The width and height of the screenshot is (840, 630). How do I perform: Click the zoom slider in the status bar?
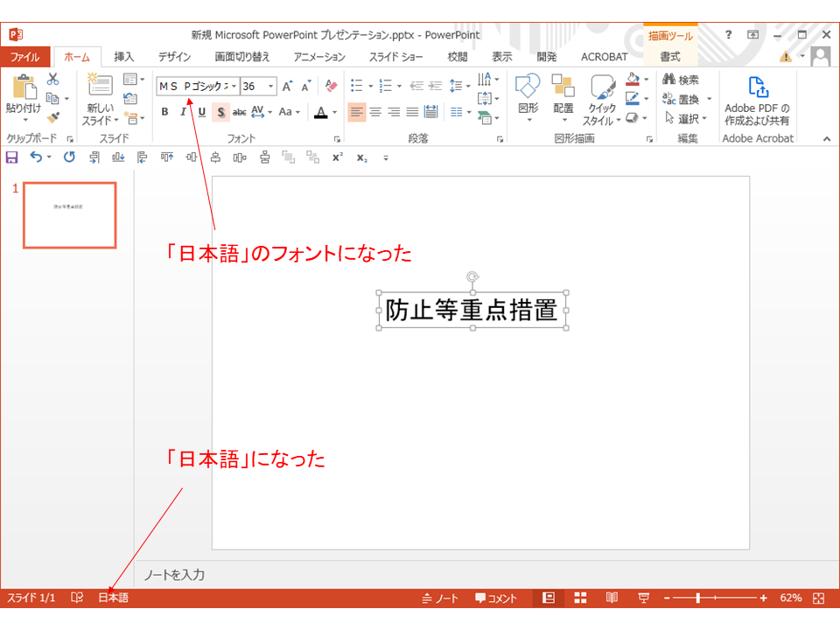[714, 598]
